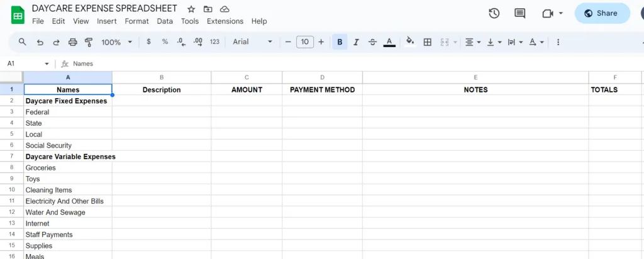Toggle strikethrough formatting

click(372, 42)
